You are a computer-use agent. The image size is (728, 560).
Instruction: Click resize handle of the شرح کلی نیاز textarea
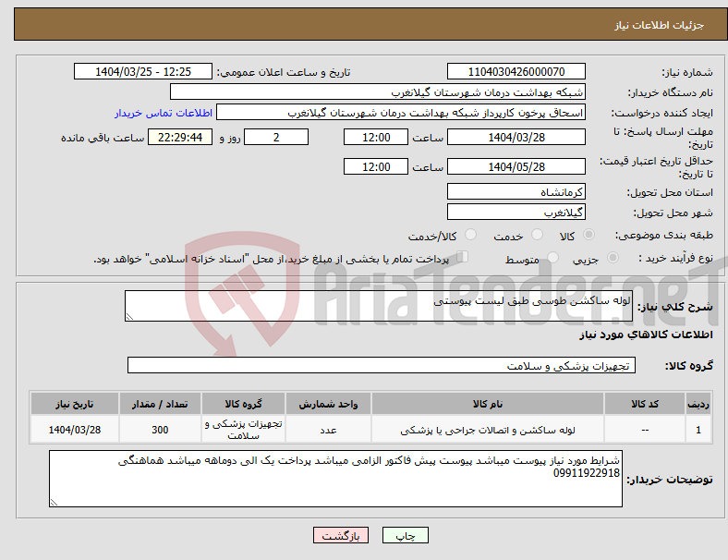tap(129, 317)
